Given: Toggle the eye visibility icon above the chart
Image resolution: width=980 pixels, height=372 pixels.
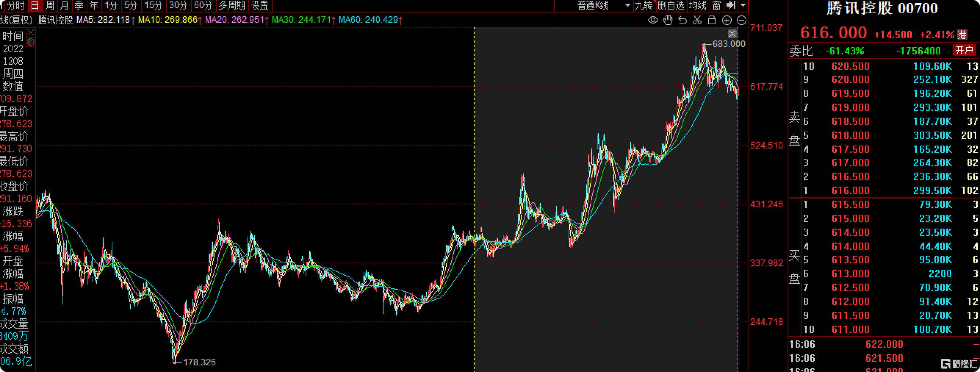Looking at the screenshot, I should tap(653, 20).
